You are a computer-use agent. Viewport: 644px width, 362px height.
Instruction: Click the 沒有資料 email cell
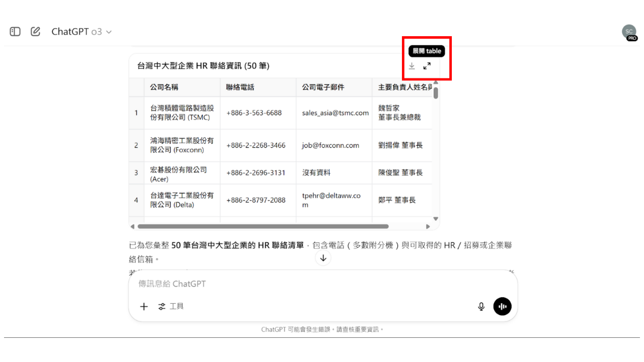click(x=334, y=173)
